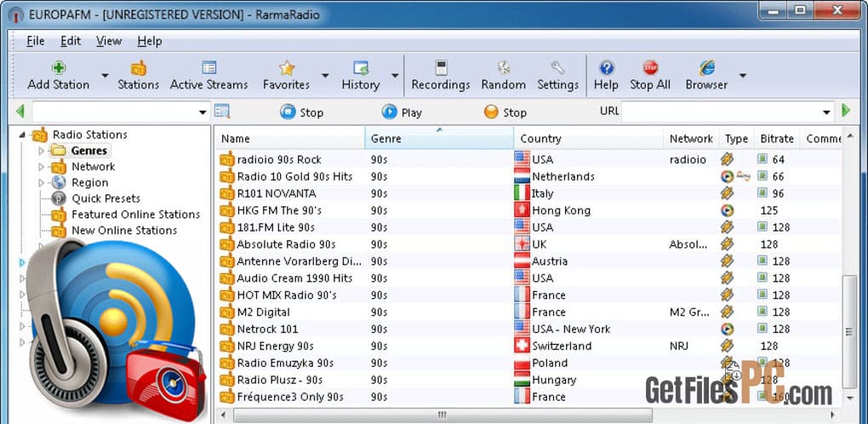Image resolution: width=868 pixels, height=424 pixels.
Task: Expand the Network tree node
Action: pyautogui.click(x=41, y=167)
